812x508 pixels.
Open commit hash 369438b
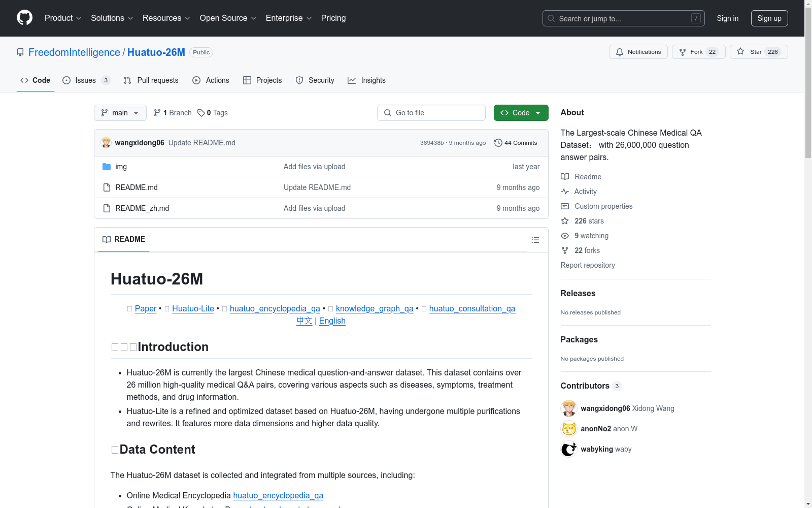coord(432,143)
